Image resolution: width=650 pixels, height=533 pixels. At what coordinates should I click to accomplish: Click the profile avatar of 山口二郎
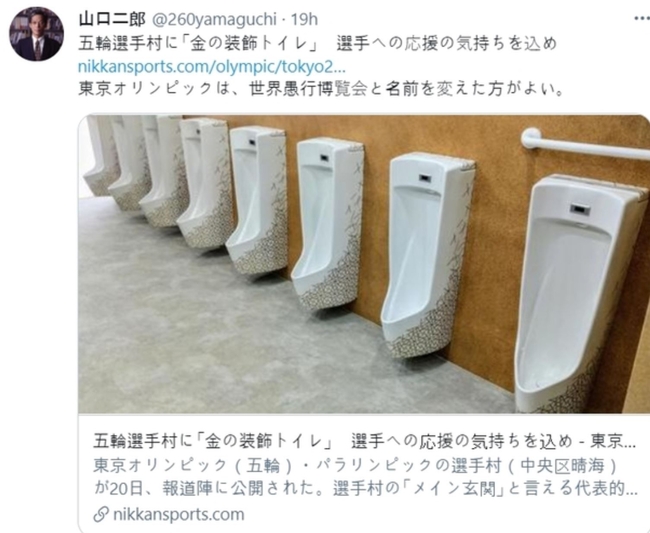click(x=36, y=34)
